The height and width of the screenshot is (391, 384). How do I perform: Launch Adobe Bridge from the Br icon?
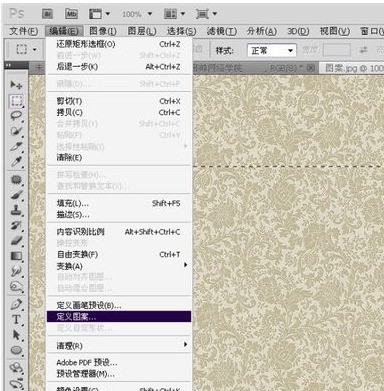click(x=48, y=14)
